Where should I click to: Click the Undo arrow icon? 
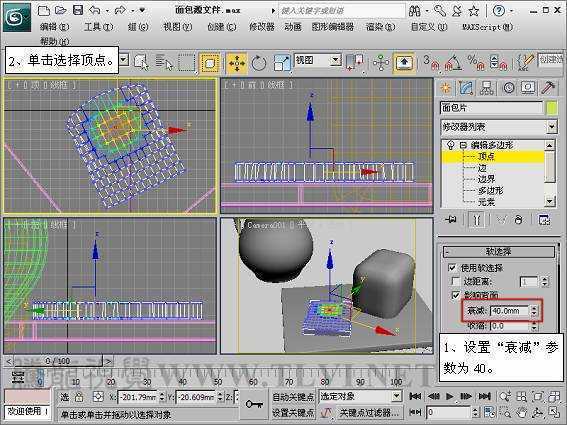[x=95, y=10]
